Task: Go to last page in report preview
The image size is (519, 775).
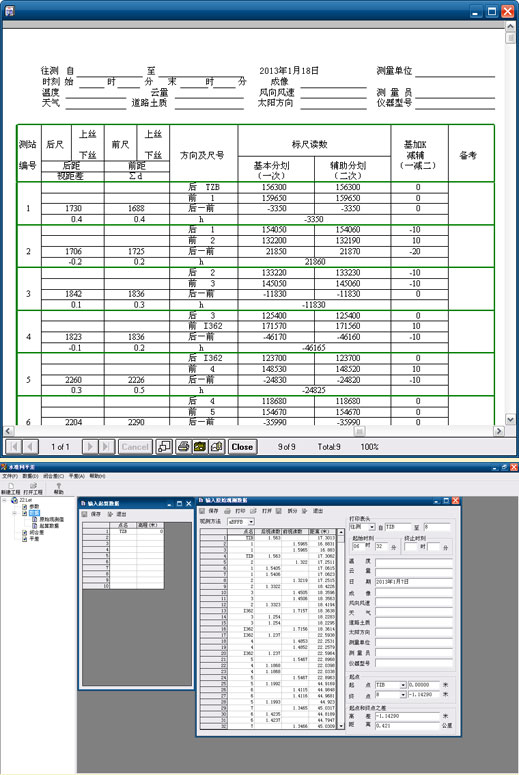Action: 106,447
